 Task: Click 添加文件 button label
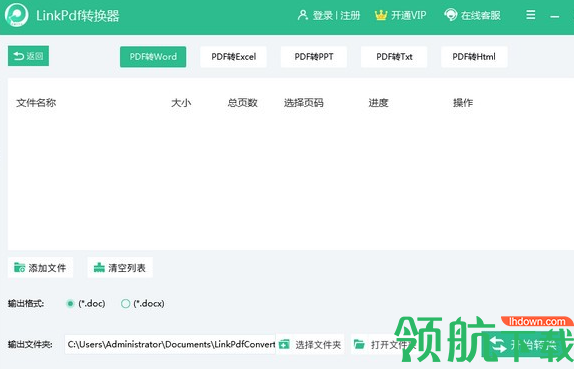47,268
